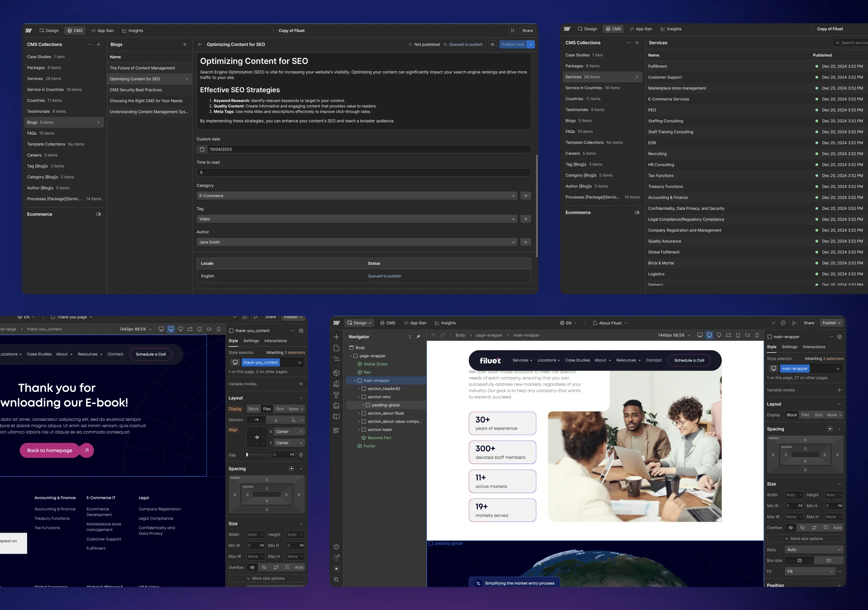Toggle Ecommerce visibility eye in CMS sidebar
The width and height of the screenshot is (868, 610).
pos(99,214)
